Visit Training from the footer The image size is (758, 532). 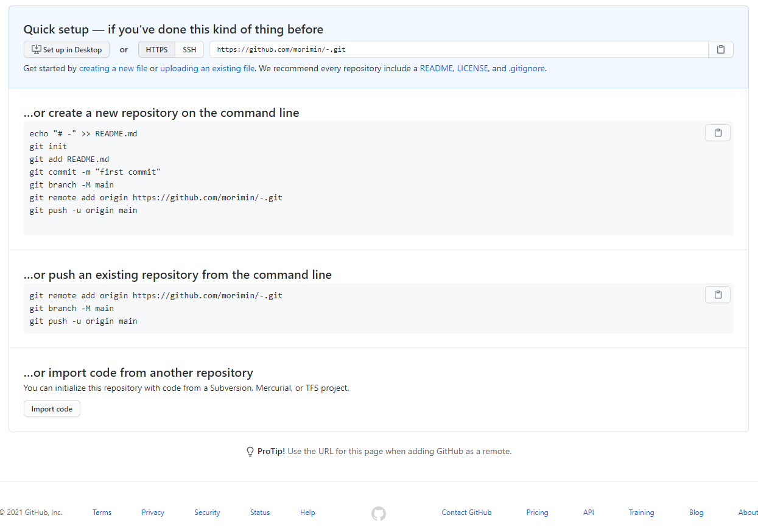641,513
